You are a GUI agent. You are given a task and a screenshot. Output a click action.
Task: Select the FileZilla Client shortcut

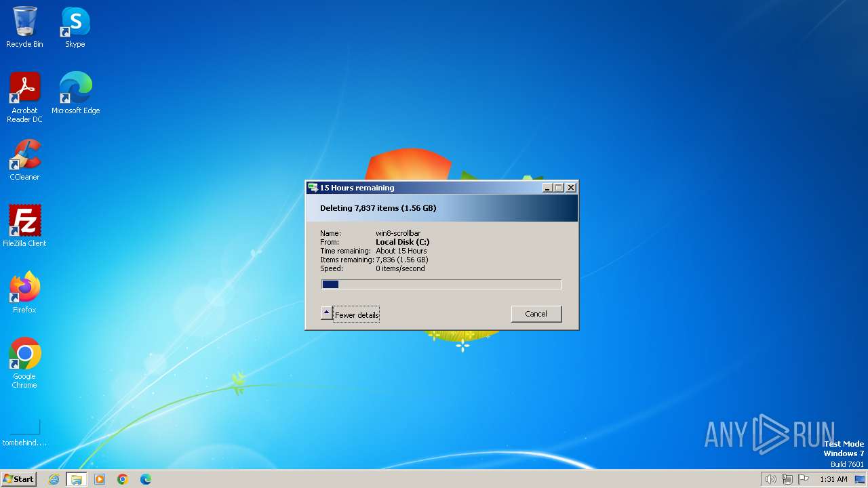(24, 226)
